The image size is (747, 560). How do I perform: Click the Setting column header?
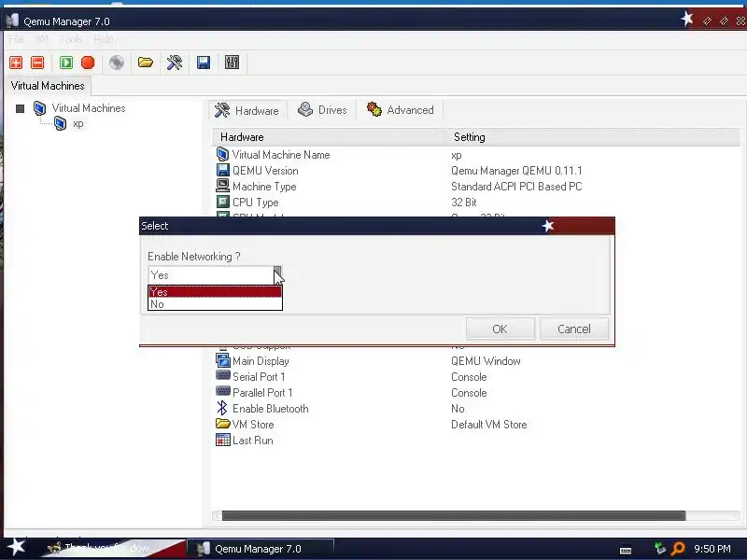(x=592, y=137)
